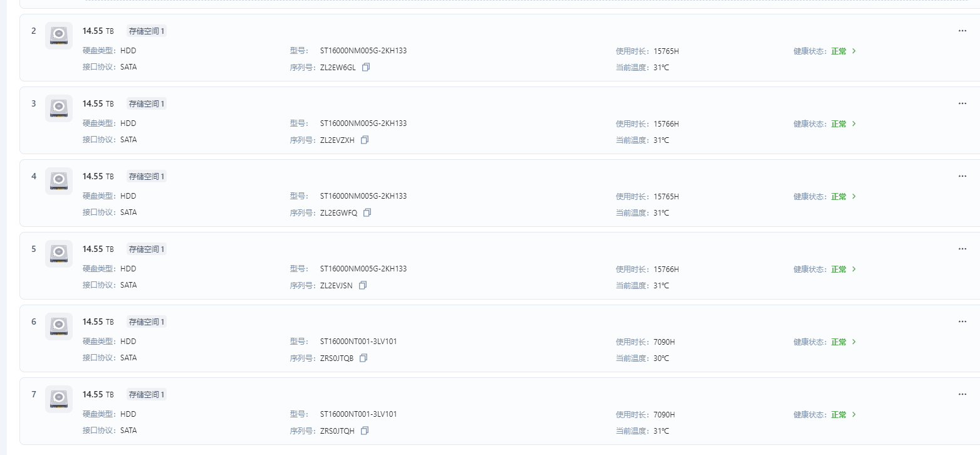This screenshot has width=980, height=455.
Task: Expand health status details for disk 5
Action: click(x=854, y=269)
